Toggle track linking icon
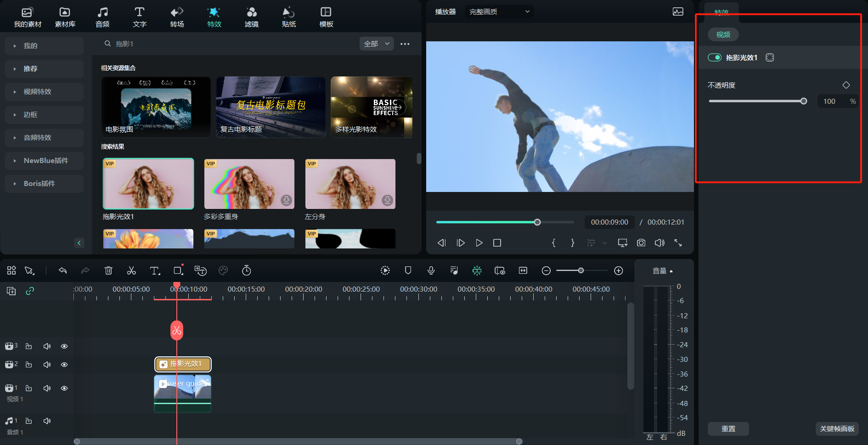The width and height of the screenshot is (868, 445). (x=30, y=291)
